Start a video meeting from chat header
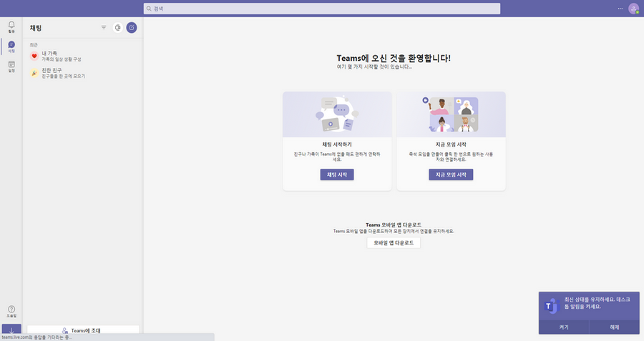Screen dimensions: 644x341 click(118, 27)
